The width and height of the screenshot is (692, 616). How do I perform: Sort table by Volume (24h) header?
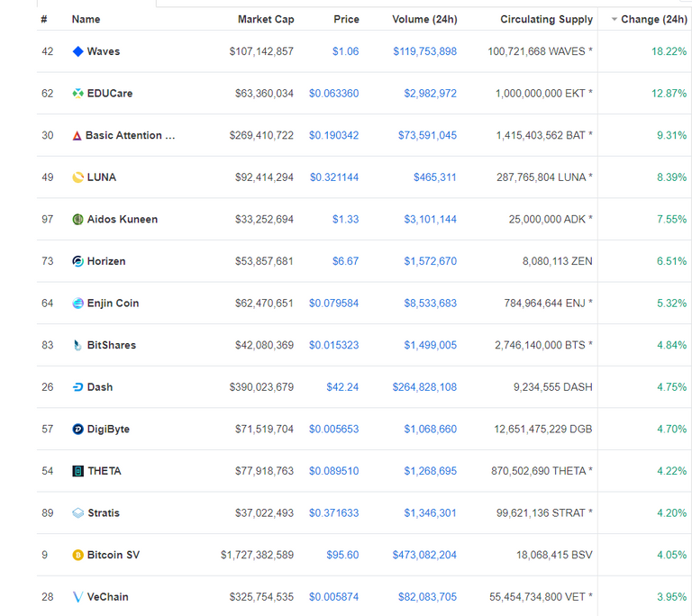click(x=424, y=20)
